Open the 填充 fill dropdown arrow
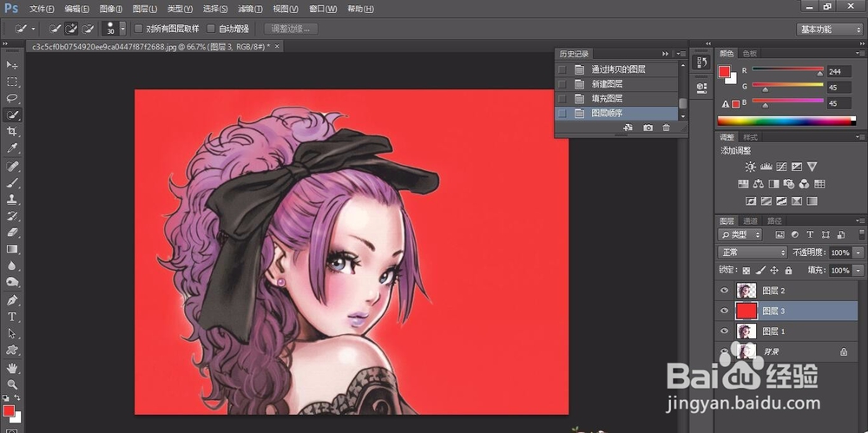This screenshot has width=868, height=433. pos(858,270)
